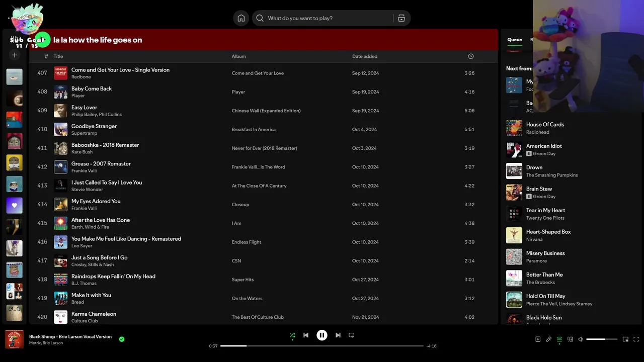Select 'You Make Me Feel Like Dancing - Remastered'
This screenshot has width=644, height=362.
(x=126, y=239)
